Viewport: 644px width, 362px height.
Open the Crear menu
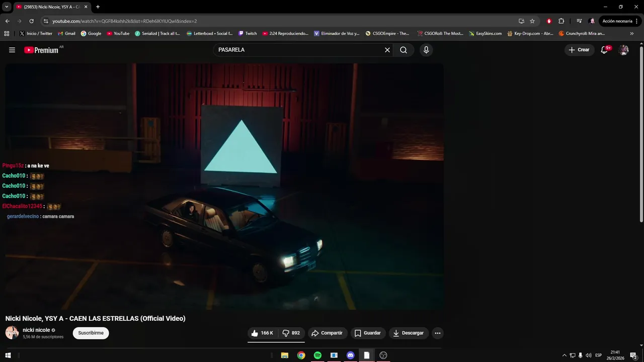(579, 50)
